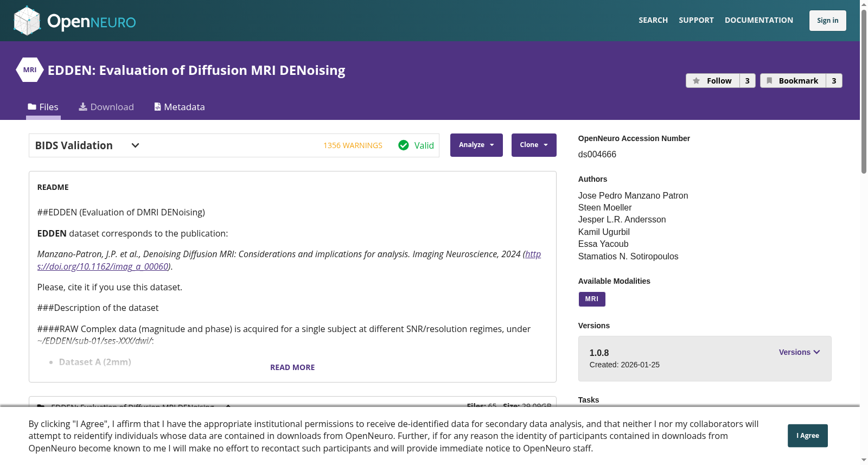This screenshot has width=868, height=465.
Task: Click the bookmark ribbon icon
Action: click(769, 81)
